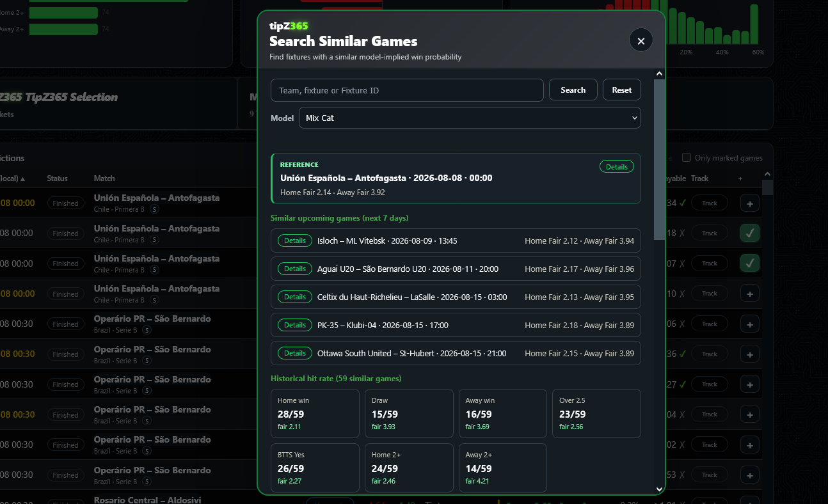Select the TipZ365 Selection card
Screen dimensions: 828x504
point(118,105)
